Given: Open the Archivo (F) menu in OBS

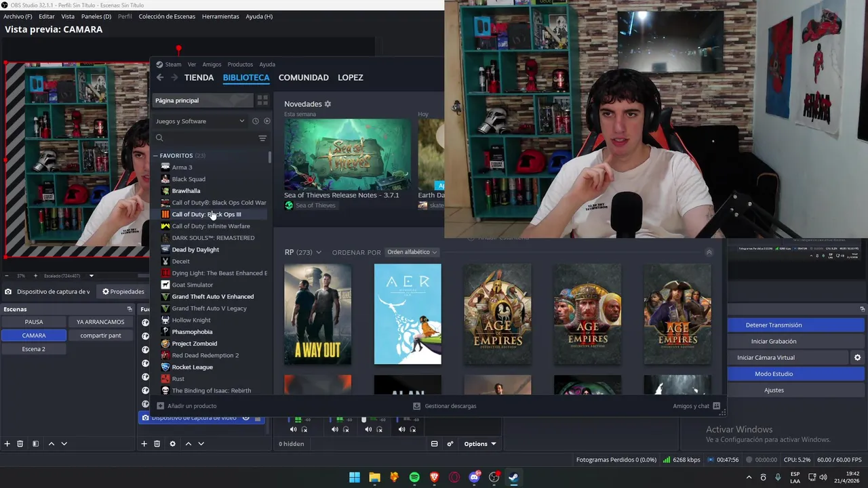Looking at the screenshot, I should [18, 16].
